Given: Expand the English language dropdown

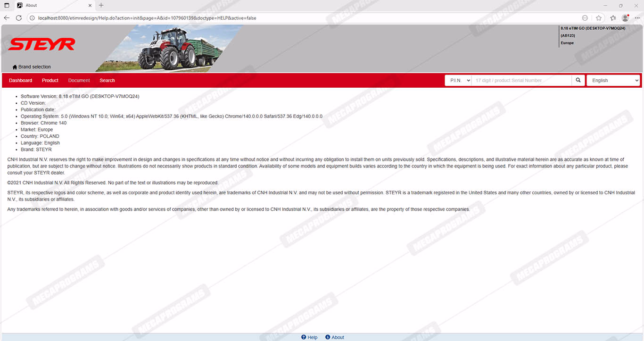Looking at the screenshot, I should tap(613, 81).
